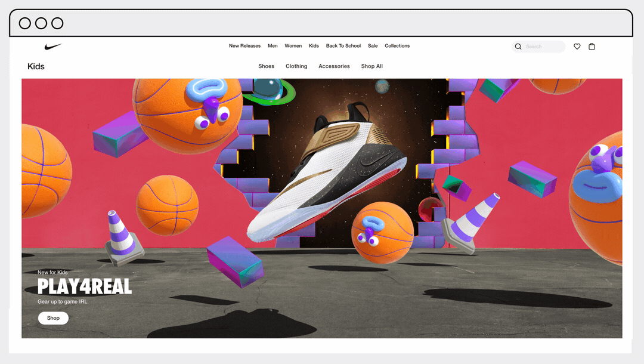644x364 pixels.
Task: Click the search magnifier icon
Action: tap(518, 47)
